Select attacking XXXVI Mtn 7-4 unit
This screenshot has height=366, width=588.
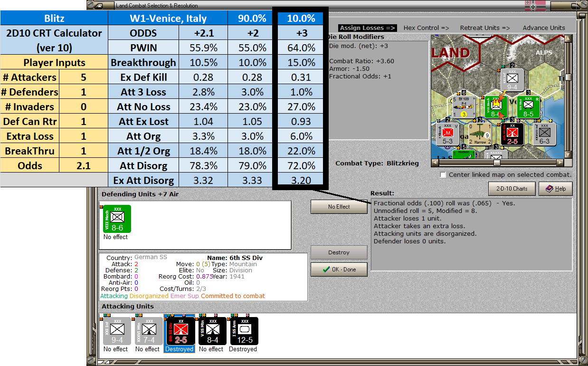coord(149,331)
